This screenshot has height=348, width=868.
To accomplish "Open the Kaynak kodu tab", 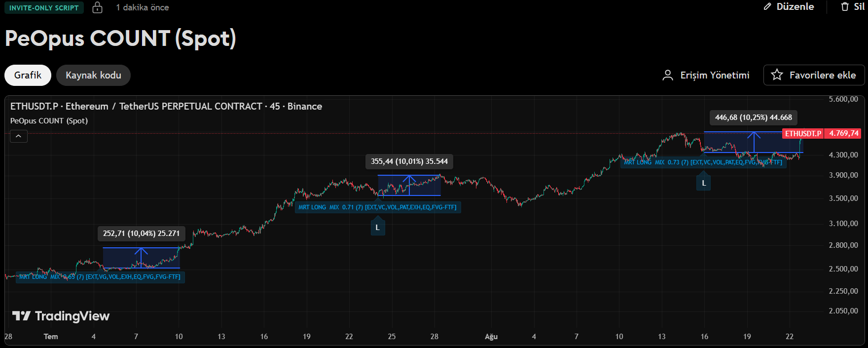I will point(93,75).
